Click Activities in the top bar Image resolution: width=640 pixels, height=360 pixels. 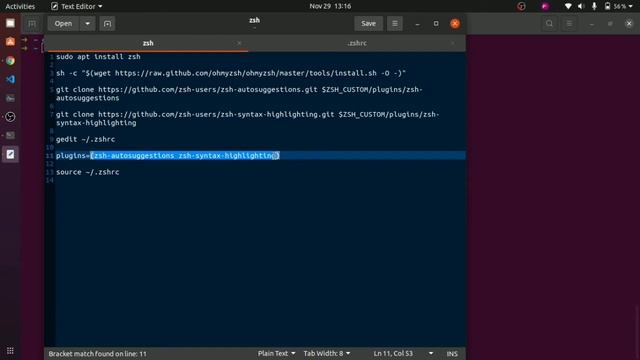(x=20, y=6)
